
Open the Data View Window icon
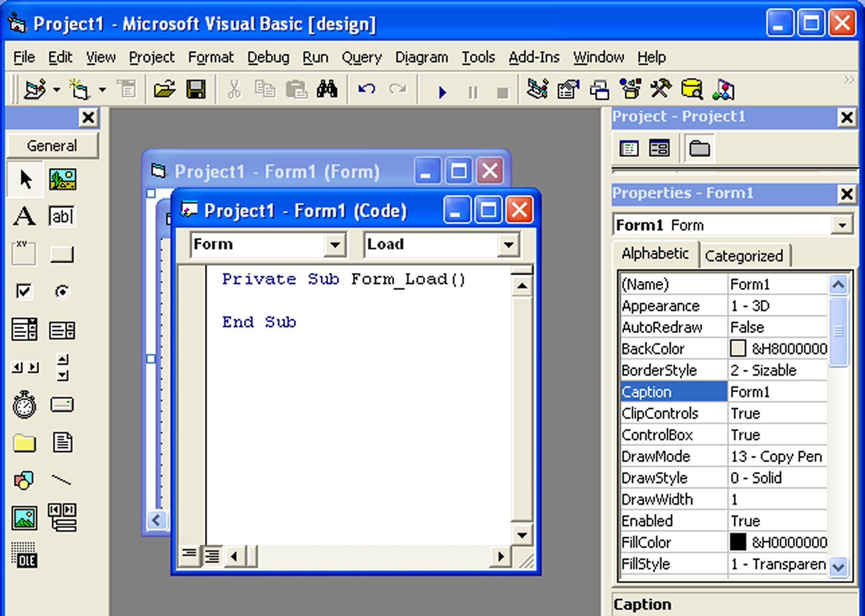[692, 89]
